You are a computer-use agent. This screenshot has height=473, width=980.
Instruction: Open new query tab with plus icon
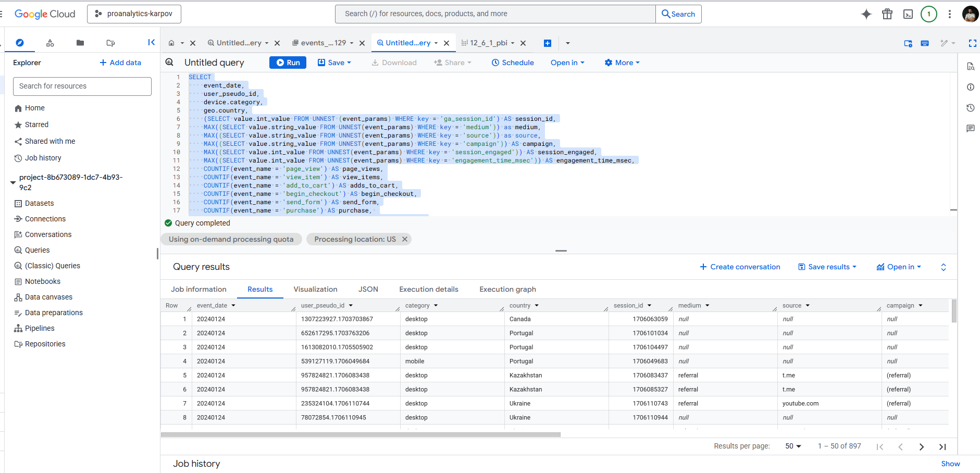tap(547, 43)
